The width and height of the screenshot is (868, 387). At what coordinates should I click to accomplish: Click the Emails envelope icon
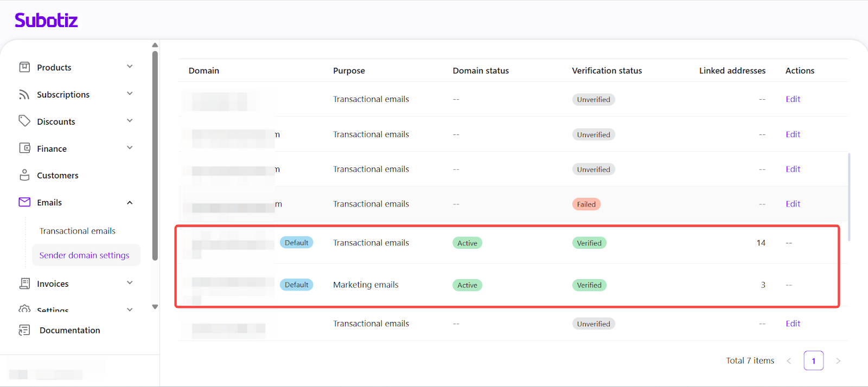[24, 202]
